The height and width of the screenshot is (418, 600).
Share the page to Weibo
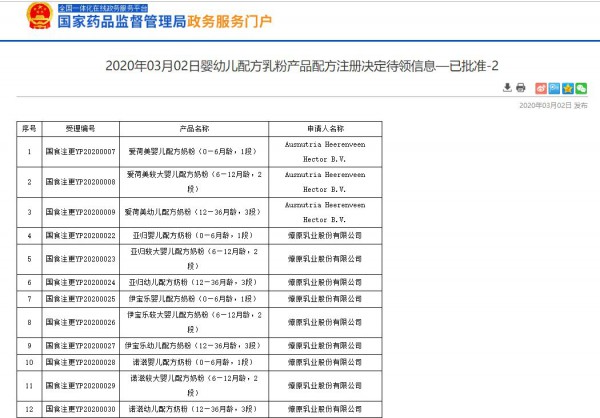click(x=542, y=88)
